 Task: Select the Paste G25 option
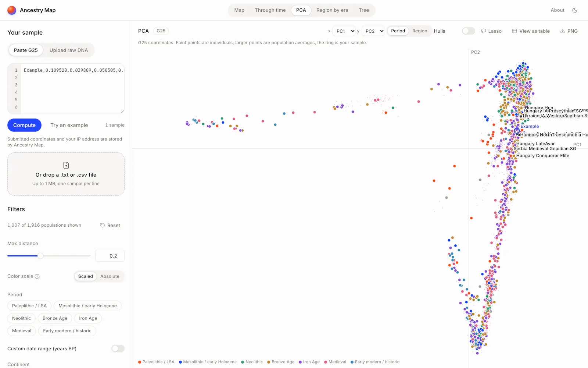click(26, 50)
